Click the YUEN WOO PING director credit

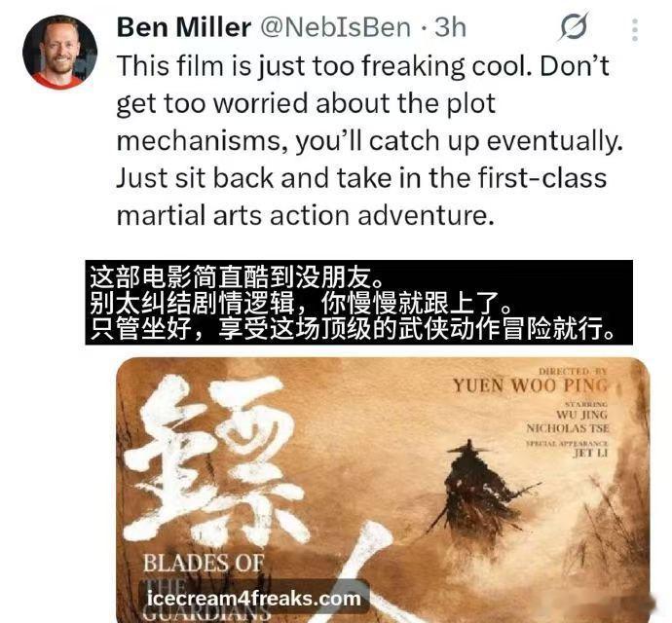(x=531, y=385)
